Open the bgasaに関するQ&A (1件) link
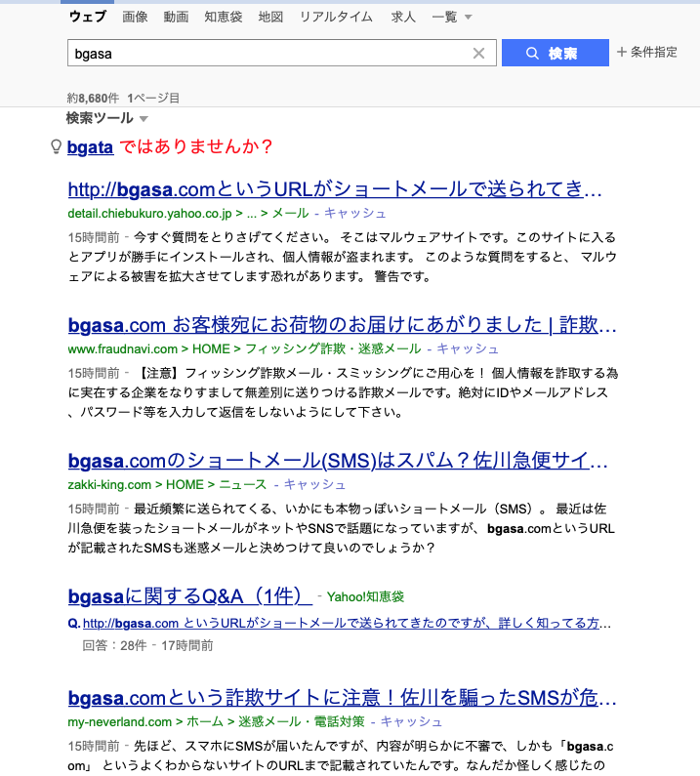Viewport: 700px width, 776px height. [x=190, y=596]
